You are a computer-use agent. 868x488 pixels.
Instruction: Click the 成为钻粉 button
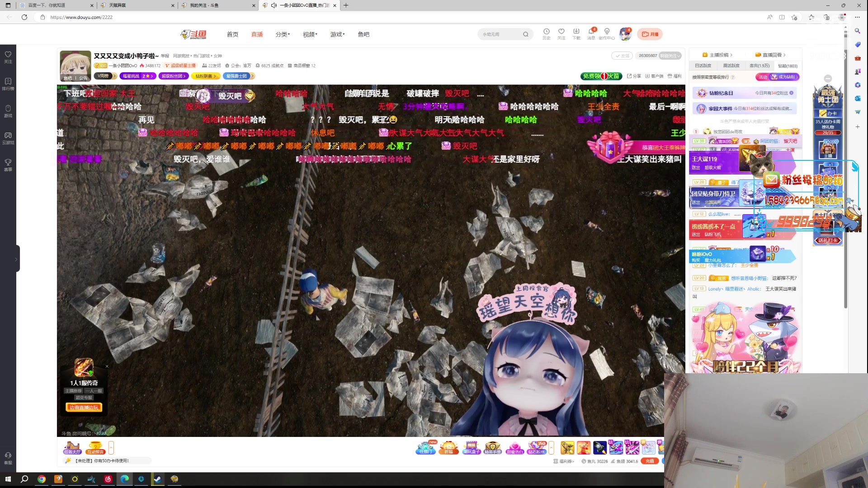(x=784, y=77)
